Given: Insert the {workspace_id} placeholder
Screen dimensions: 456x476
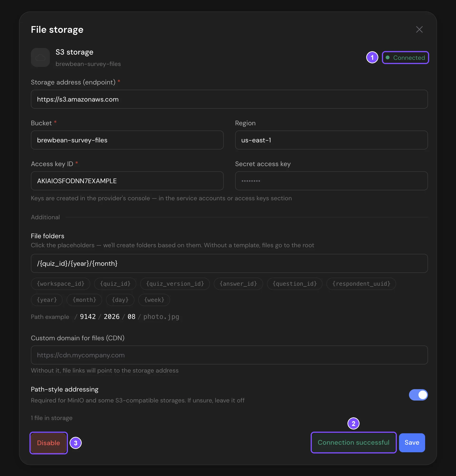Looking at the screenshot, I should 61,284.
